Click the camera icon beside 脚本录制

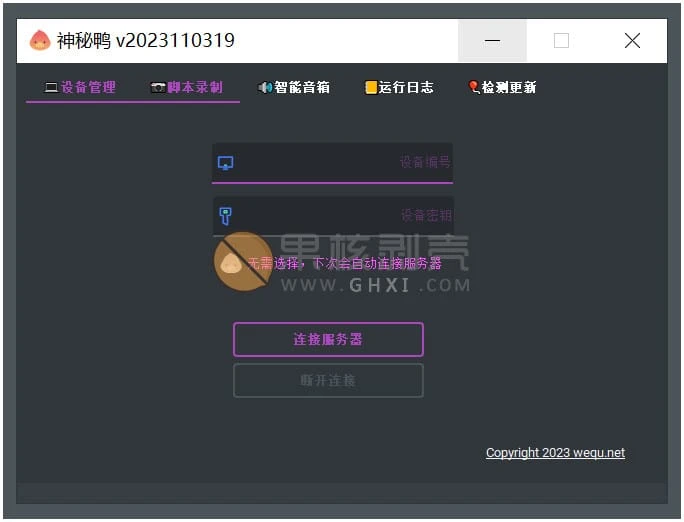click(x=158, y=88)
